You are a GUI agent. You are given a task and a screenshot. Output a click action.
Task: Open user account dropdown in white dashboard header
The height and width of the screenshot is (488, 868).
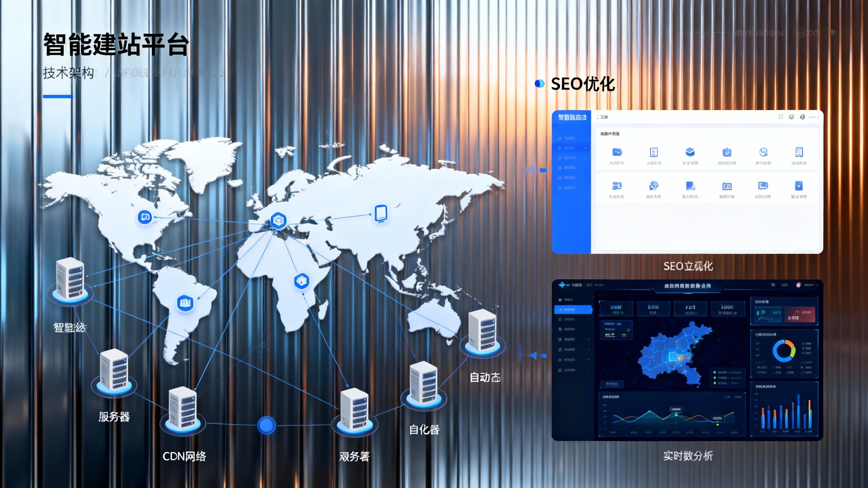(x=814, y=117)
